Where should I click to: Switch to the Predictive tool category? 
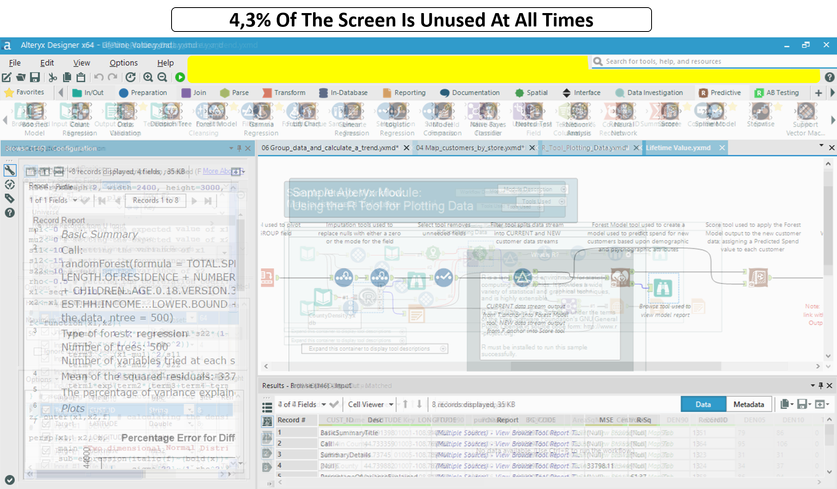[720, 92]
